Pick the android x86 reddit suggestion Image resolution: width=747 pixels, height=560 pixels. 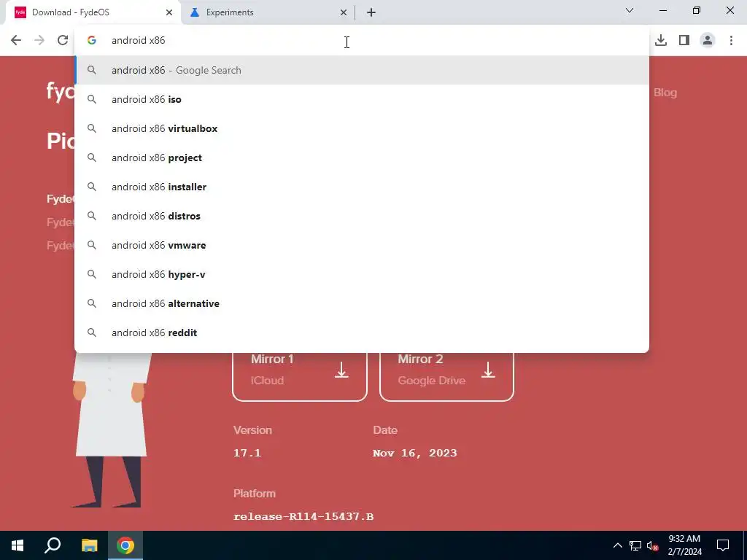[x=362, y=332]
